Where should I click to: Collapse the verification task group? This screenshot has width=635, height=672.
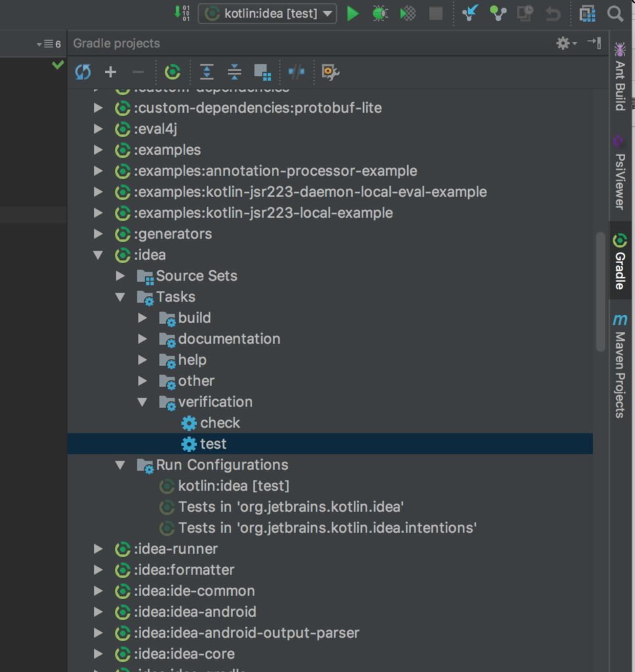[142, 402]
